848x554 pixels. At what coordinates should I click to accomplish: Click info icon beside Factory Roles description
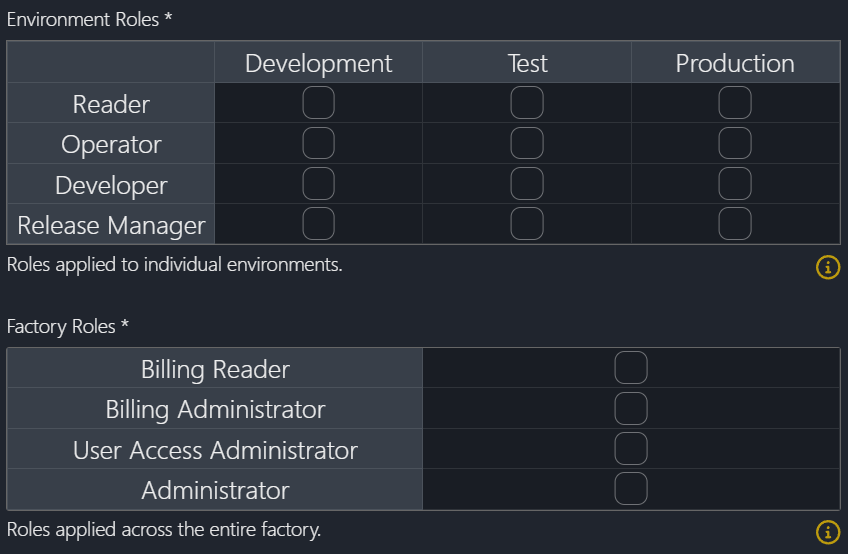pyautogui.click(x=828, y=532)
